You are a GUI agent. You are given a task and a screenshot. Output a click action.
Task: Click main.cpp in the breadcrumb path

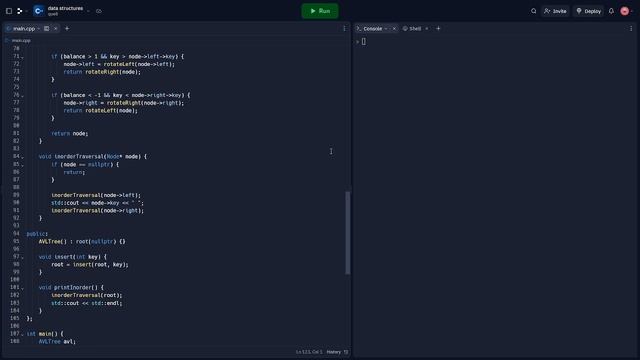tap(21, 40)
